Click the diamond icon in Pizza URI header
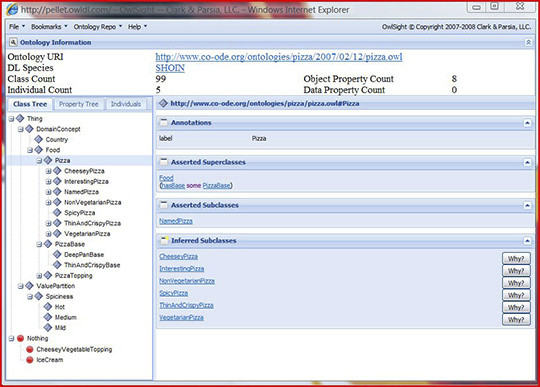This screenshot has width=540, height=387. (x=164, y=103)
